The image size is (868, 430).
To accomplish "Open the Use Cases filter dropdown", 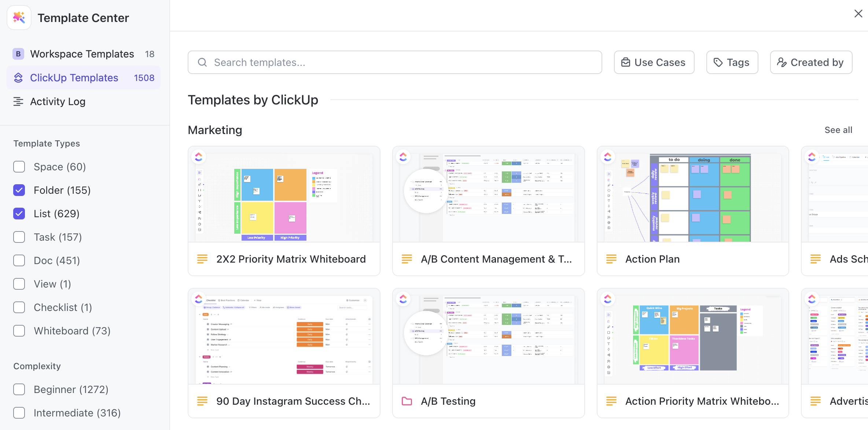I will (654, 63).
